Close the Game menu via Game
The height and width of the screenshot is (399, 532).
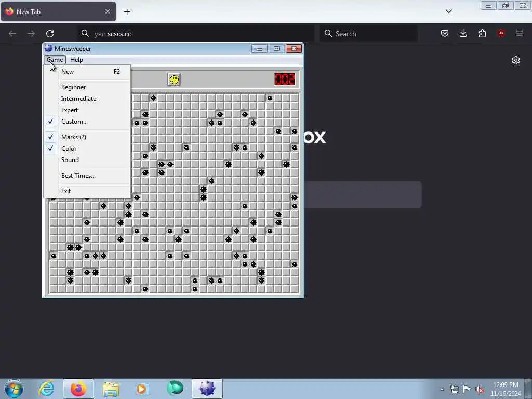[55, 60]
